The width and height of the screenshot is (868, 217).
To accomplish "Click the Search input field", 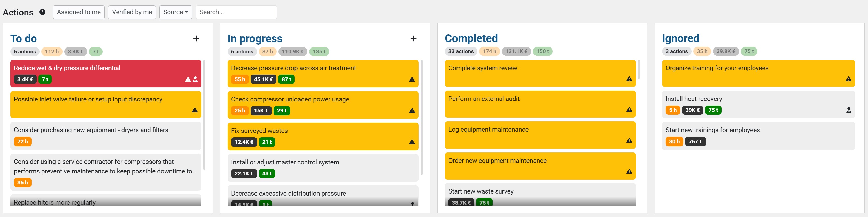I will point(236,12).
